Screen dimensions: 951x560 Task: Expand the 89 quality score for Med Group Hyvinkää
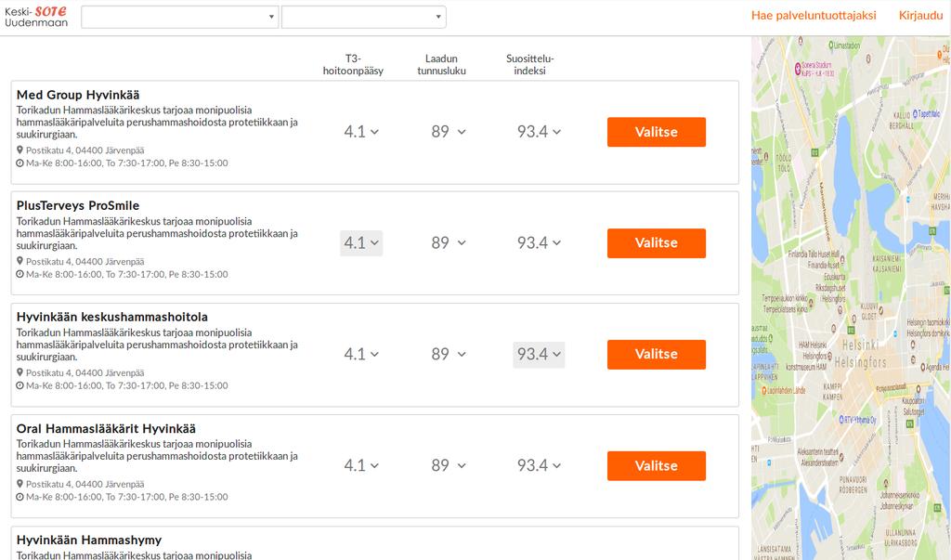tap(449, 132)
